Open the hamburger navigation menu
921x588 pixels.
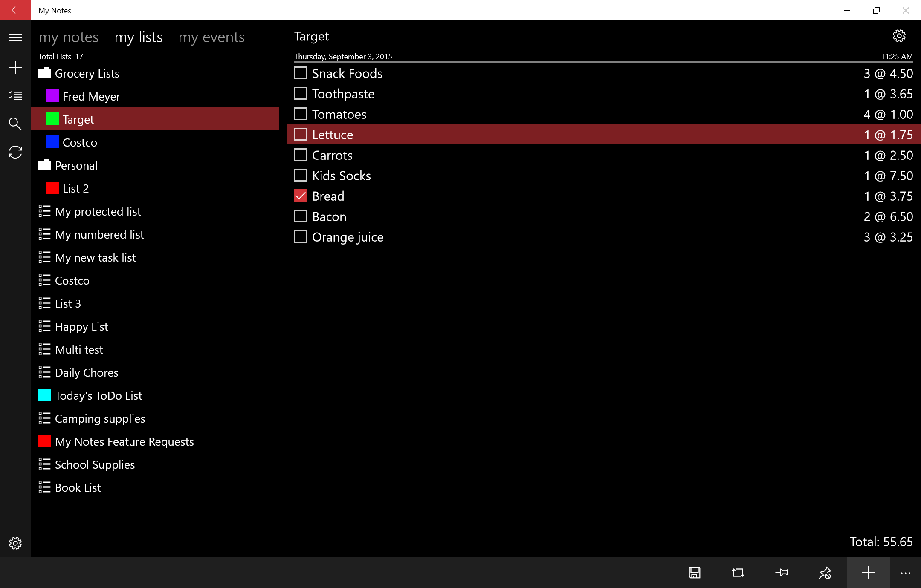(x=15, y=37)
